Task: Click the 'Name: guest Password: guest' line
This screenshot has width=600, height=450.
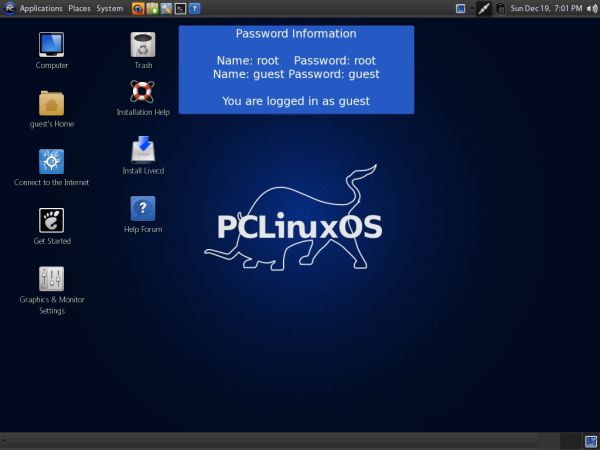Action: click(296, 74)
